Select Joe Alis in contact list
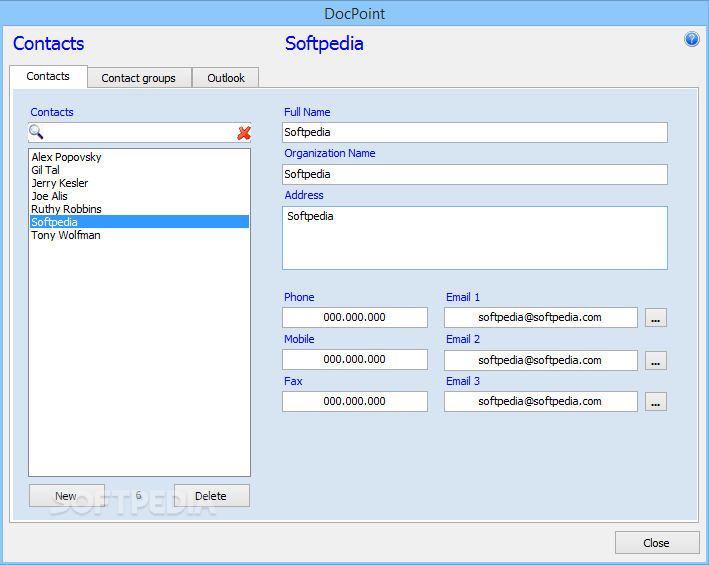Viewport: 709px width, 565px height. pyautogui.click(x=139, y=197)
